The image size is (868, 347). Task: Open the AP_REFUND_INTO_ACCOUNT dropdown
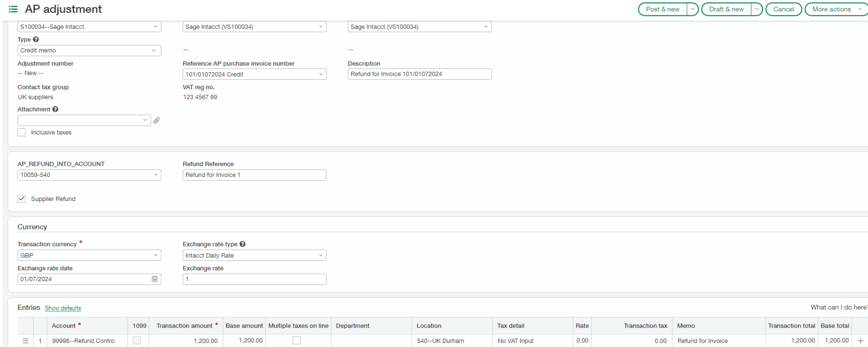(89, 175)
